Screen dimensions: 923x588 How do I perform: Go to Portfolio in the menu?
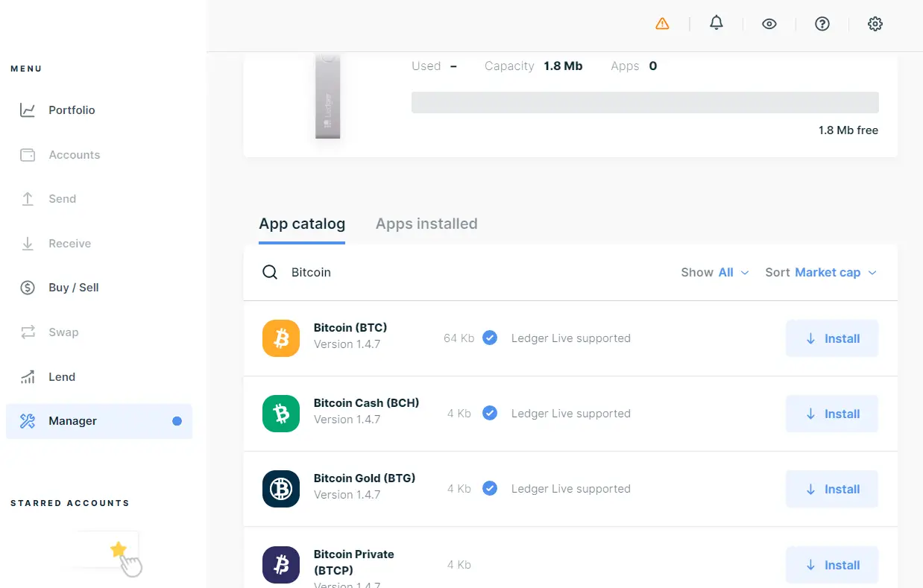99,110
